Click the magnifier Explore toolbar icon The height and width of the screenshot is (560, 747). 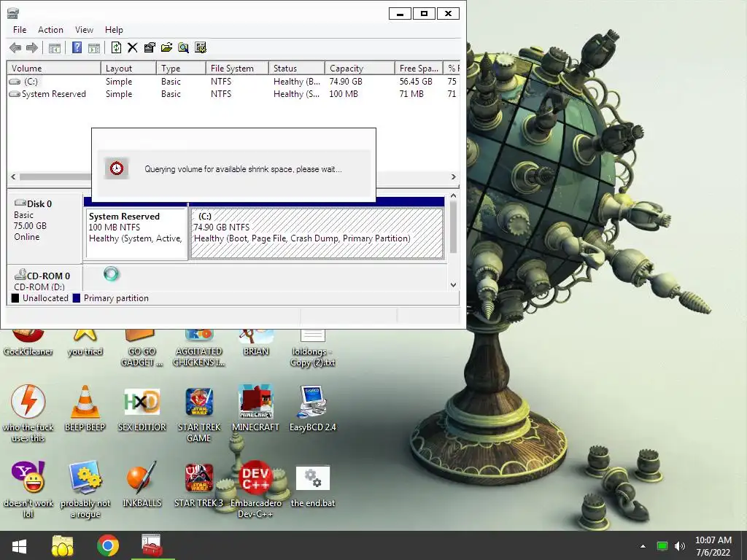click(183, 47)
